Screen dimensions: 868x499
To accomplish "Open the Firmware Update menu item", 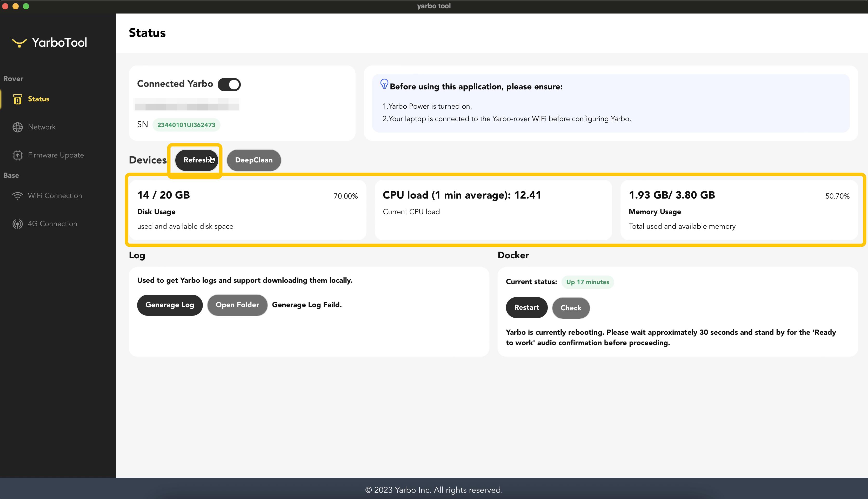I will pyautogui.click(x=56, y=155).
